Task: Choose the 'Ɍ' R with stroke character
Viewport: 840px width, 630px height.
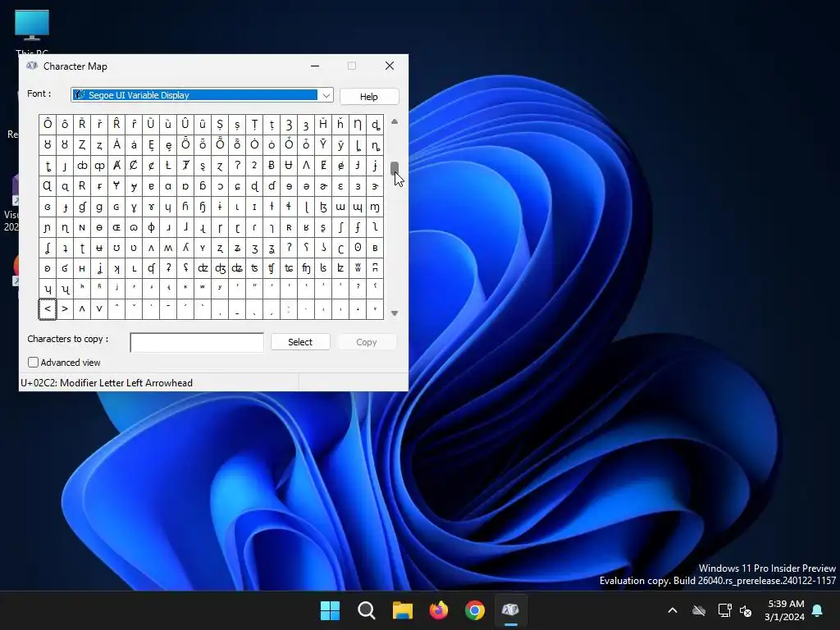Action: tap(82, 186)
